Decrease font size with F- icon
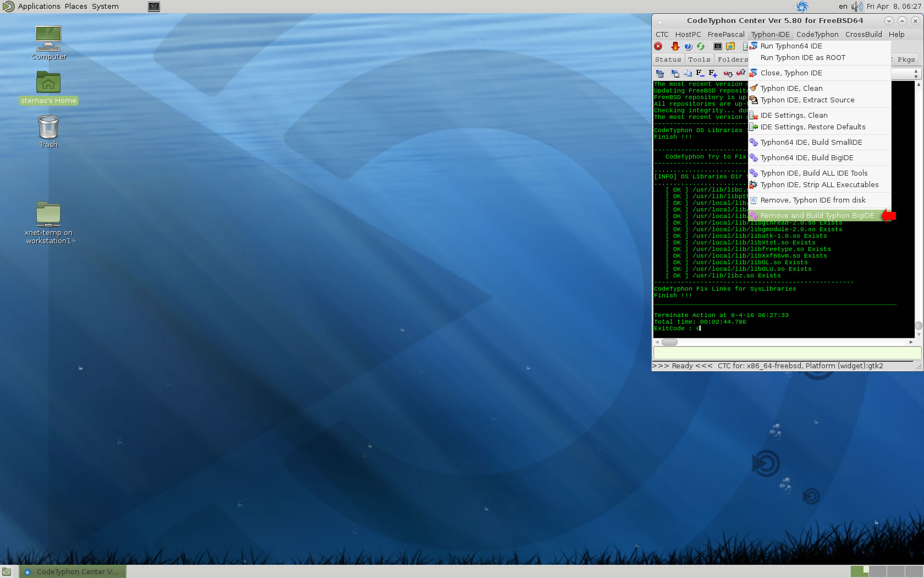 point(700,73)
